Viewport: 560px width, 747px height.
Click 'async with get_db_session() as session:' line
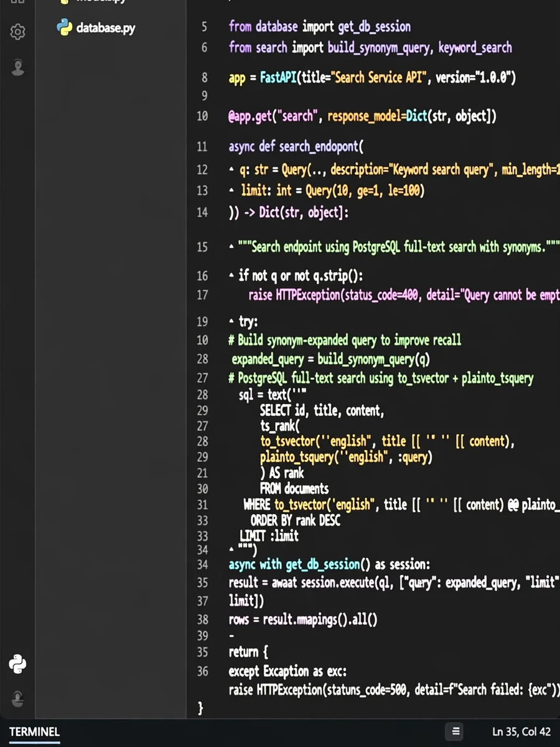coord(329,565)
